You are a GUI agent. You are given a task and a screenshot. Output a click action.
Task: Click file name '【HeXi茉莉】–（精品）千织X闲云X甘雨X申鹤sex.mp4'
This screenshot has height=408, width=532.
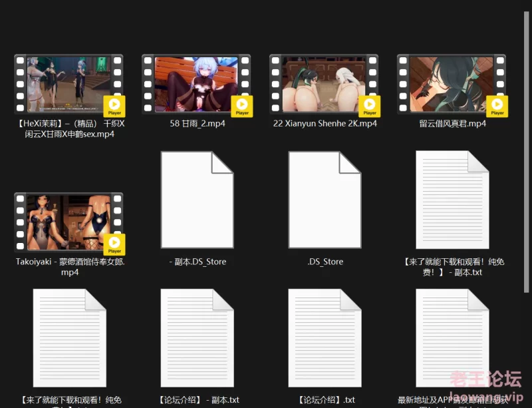pyautogui.click(x=70, y=128)
